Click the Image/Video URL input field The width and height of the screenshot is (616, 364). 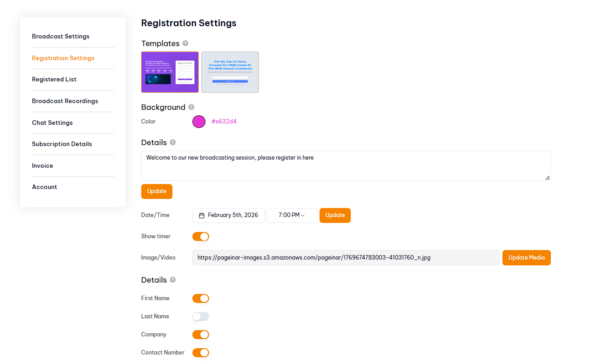pyautogui.click(x=346, y=258)
